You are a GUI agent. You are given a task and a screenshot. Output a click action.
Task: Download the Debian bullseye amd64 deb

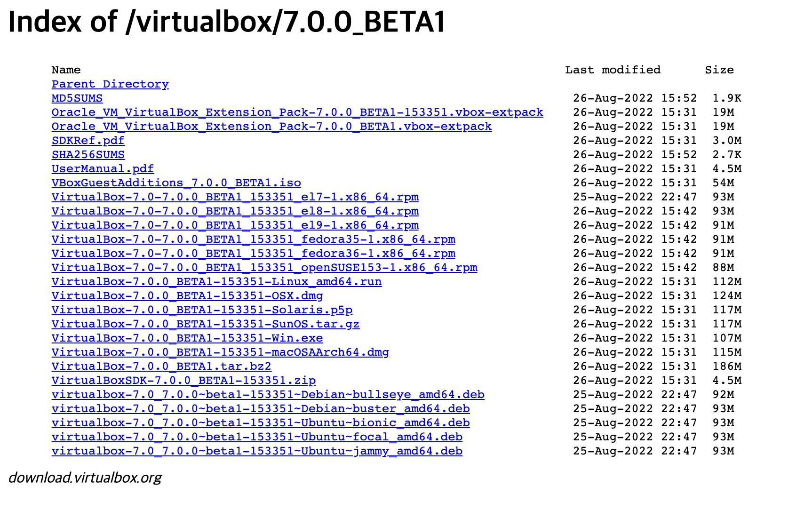268,395
